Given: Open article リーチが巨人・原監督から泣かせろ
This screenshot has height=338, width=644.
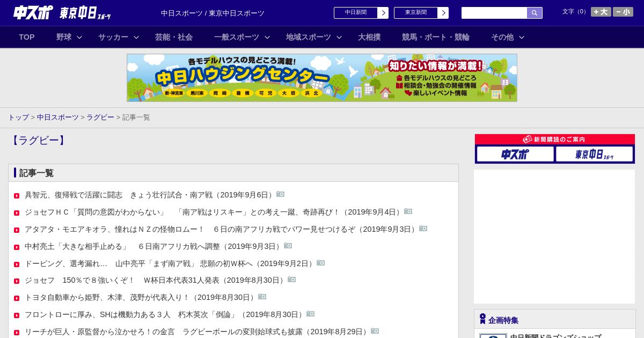Looking at the screenshot, I should point(197,332).
